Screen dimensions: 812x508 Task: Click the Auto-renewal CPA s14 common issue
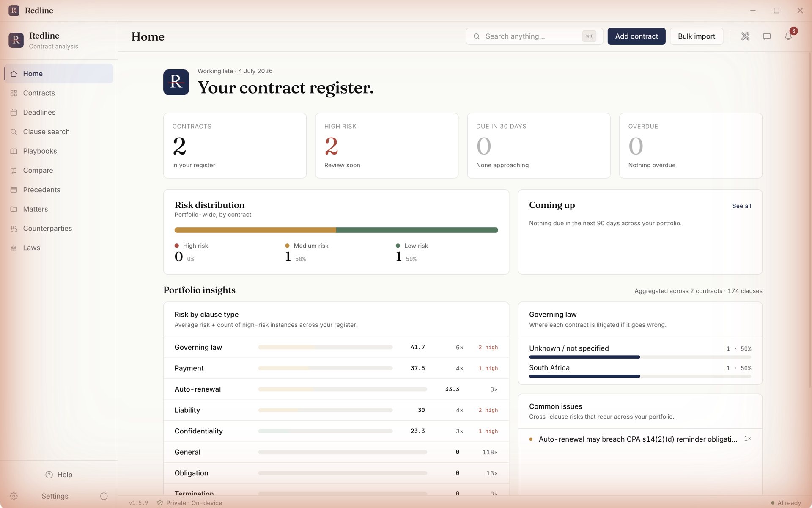640,439
